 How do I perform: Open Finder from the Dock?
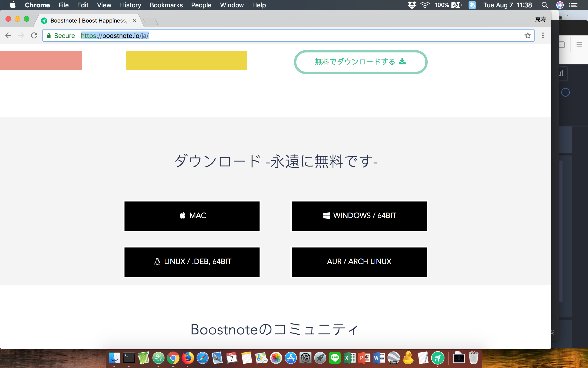(114, 358)
